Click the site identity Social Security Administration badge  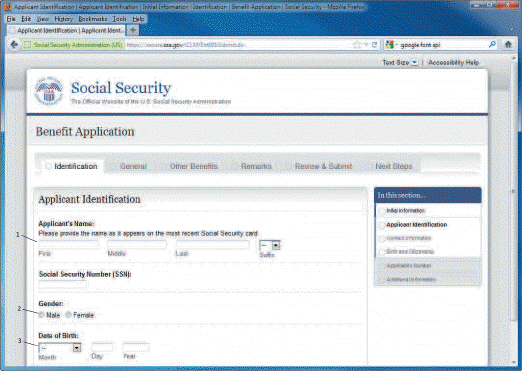point(73,45)
